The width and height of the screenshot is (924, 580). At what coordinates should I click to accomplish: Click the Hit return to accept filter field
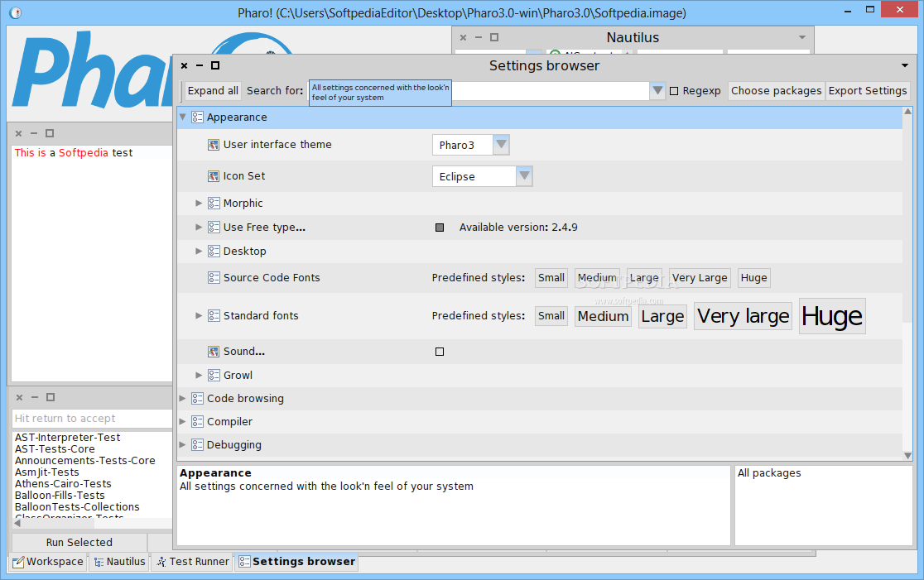coord(92,419)
